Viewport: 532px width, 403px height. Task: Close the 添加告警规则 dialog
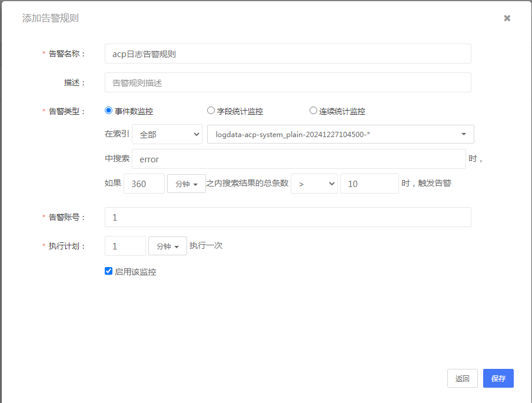[507, 18]
